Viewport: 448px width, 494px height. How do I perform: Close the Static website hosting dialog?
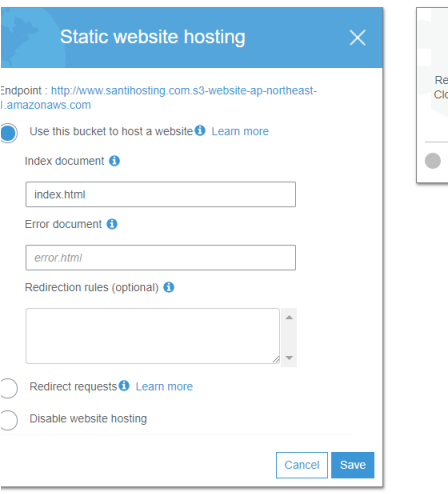click(358, 37)
